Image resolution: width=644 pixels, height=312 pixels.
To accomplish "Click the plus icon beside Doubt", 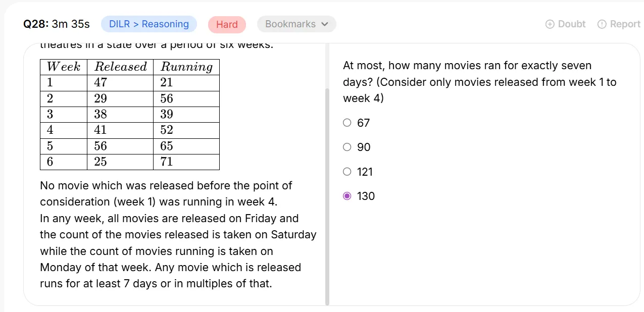I will coord(550,24).
